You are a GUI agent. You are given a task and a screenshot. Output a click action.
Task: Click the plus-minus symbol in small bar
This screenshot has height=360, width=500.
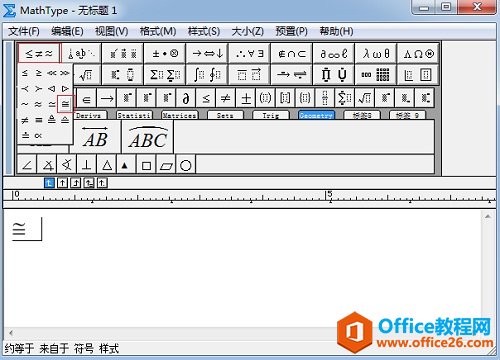(246, 98)
